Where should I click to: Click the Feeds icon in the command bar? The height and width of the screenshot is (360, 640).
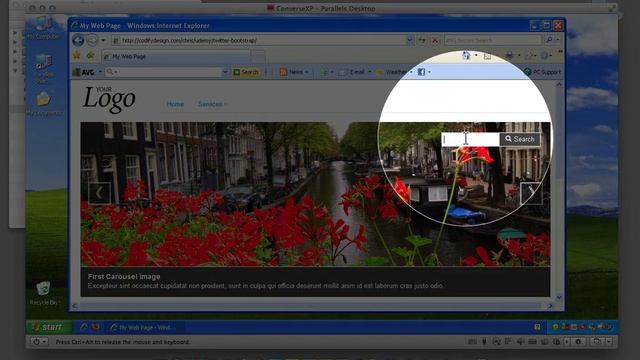coord(487,56)
